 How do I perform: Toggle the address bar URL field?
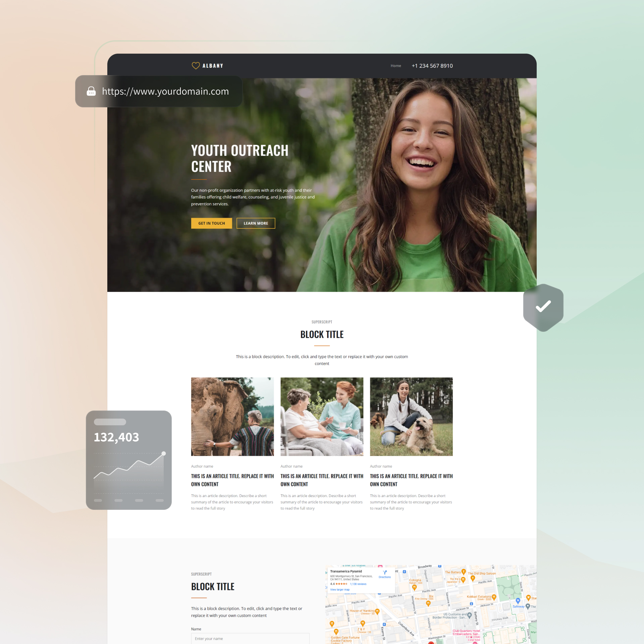click(165, 92)
